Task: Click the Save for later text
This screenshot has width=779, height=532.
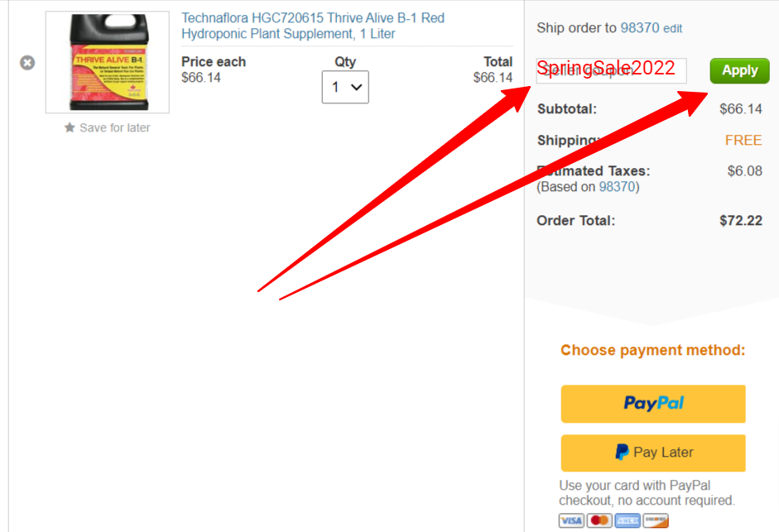Action: (x=115, y=127)
